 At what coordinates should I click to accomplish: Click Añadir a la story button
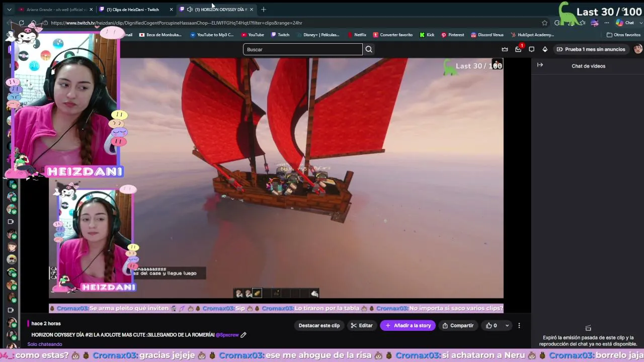coord(408,325)
